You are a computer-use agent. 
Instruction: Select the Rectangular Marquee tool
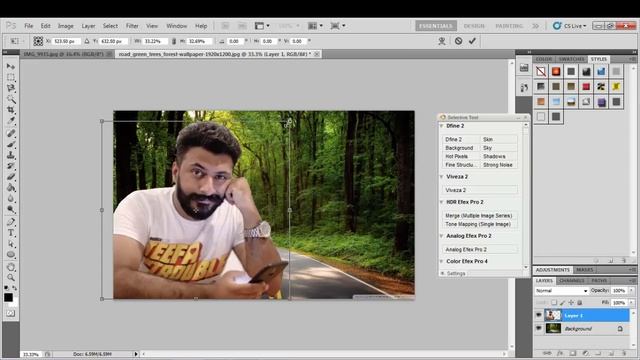tap(11, 77)
